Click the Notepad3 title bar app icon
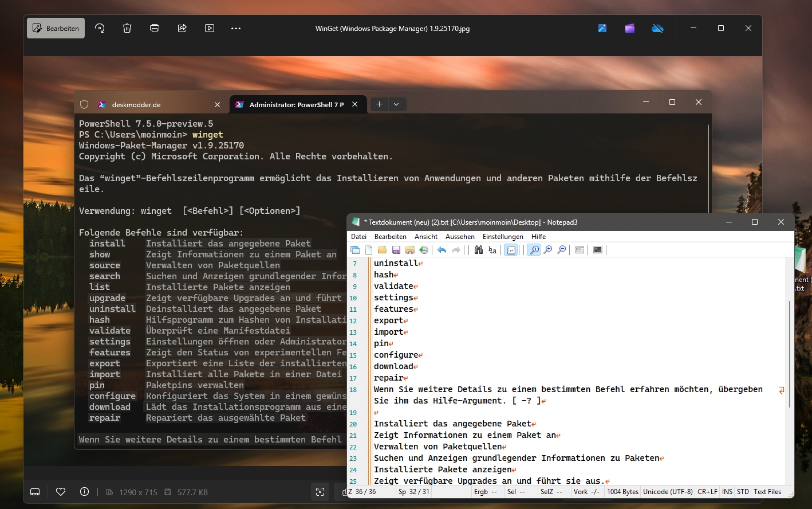The height and width of the screenshot is (509, 812). coord(356,222)
